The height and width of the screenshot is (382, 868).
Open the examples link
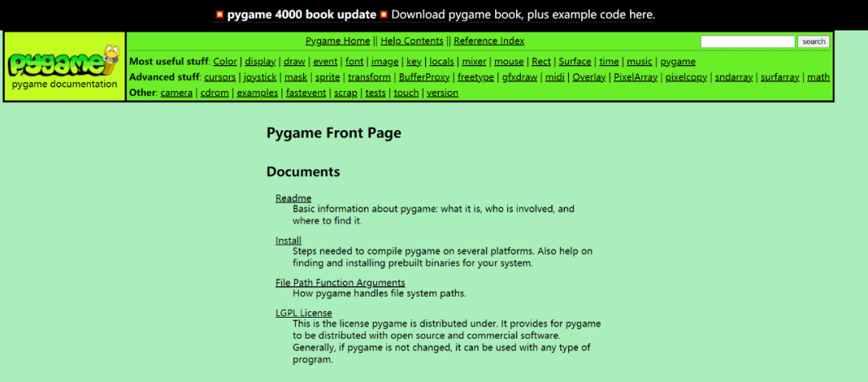257,92
